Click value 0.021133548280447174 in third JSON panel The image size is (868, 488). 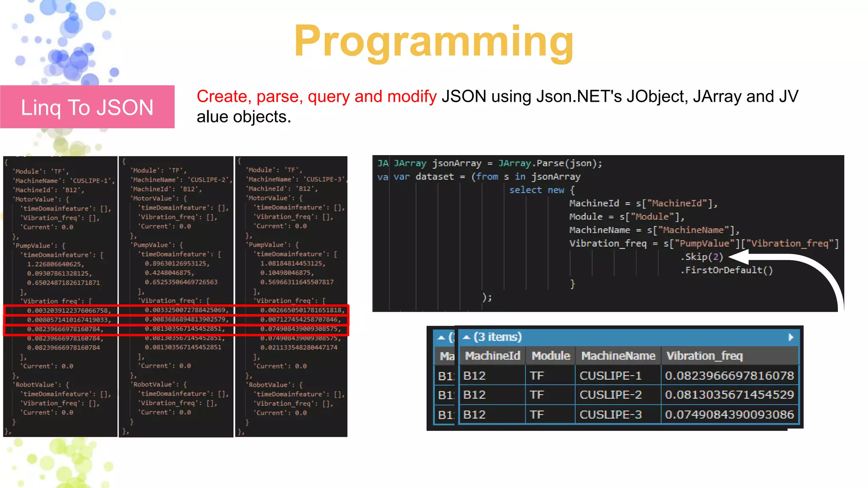click(x=299, y=347)
